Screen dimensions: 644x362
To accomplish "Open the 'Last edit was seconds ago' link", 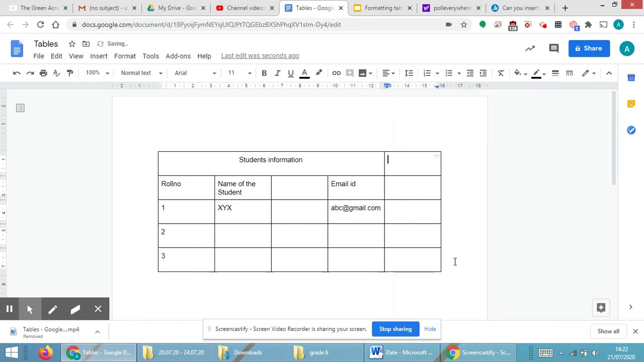I will click(x=260, y=56).
